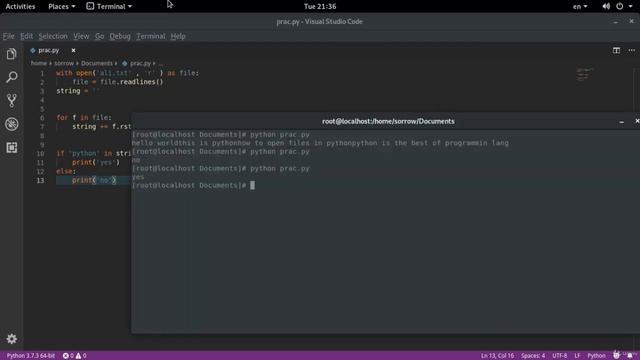Open the Terminal menu in VS Code
This screenshot has width=640, height=360.
click(151, 36)
